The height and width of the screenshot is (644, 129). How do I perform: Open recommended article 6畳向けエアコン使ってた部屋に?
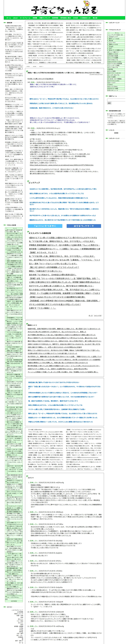coord(63,238)
